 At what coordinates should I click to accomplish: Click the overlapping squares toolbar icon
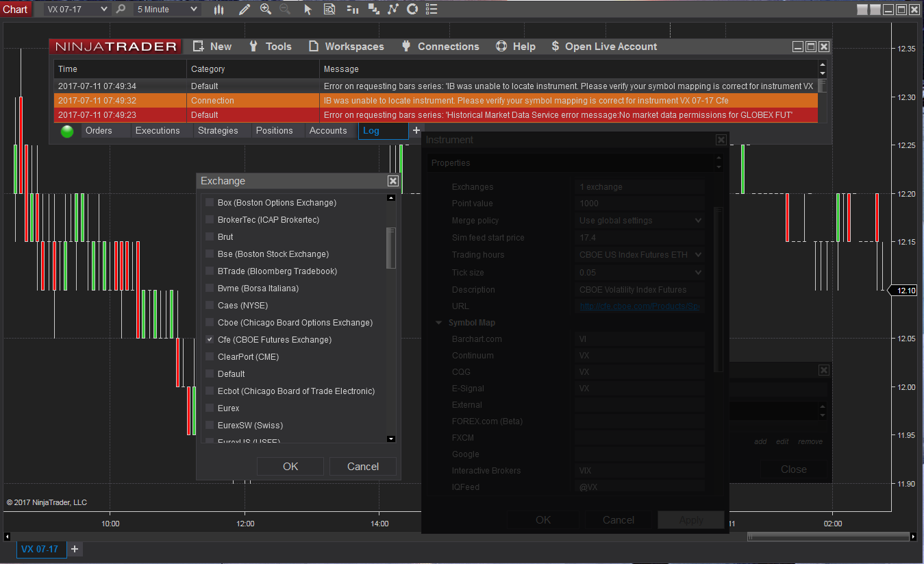click(x=374, y=10)
